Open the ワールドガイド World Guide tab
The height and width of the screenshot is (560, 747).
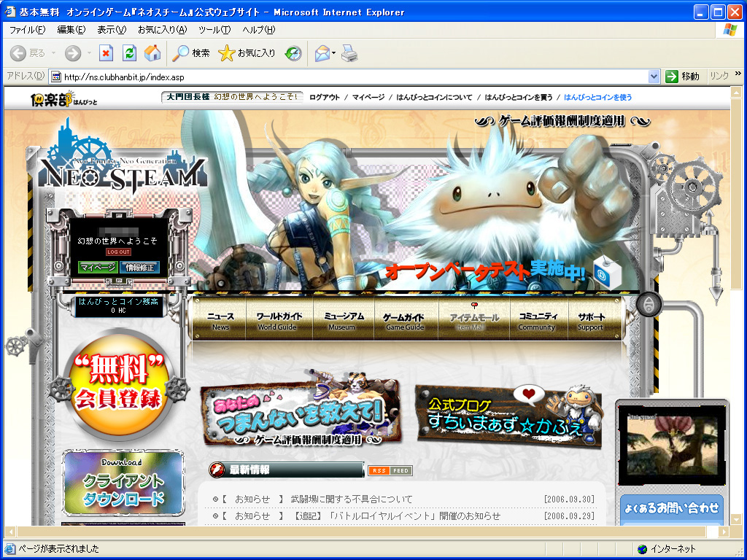click(x=279, y=321)
